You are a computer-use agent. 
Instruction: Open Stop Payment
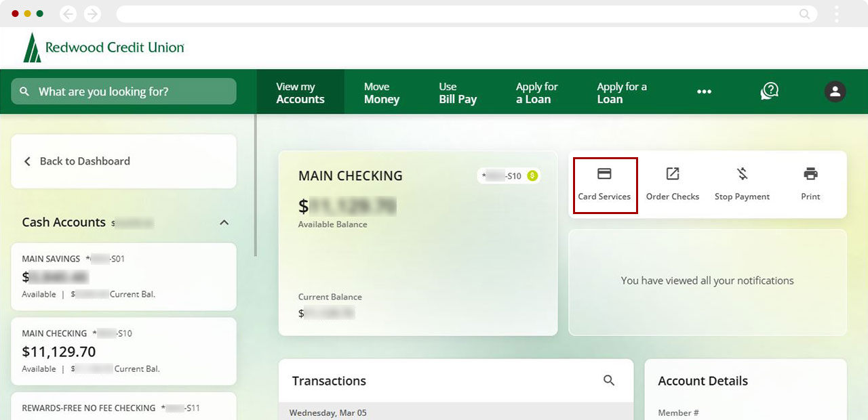tap(742, 185)
